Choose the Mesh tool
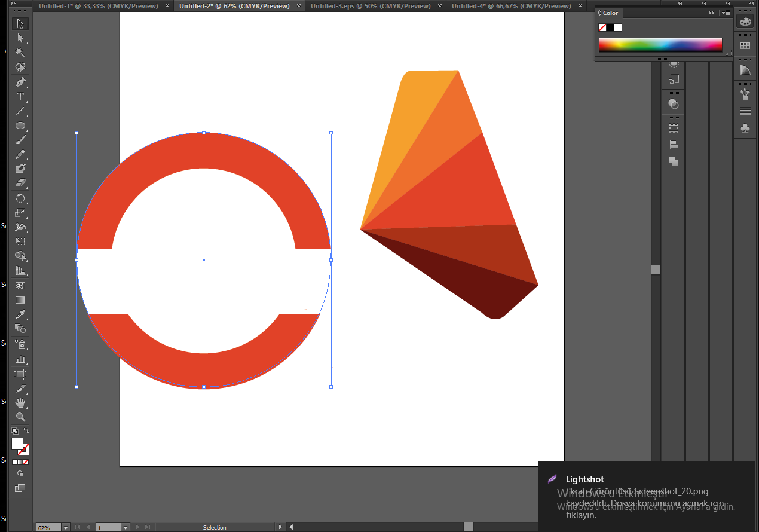This screenshot has width=759, height=532. click(x=20, y=286)
